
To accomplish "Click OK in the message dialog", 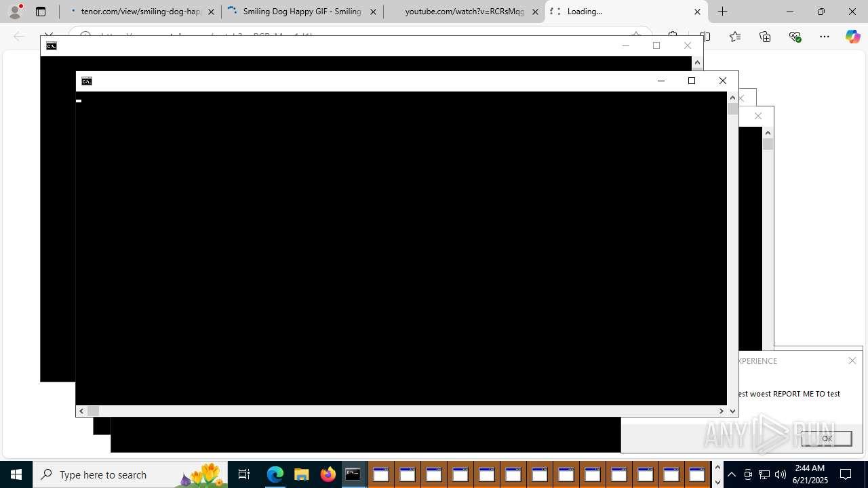I will pyautogui.click(x=827, y=439).
